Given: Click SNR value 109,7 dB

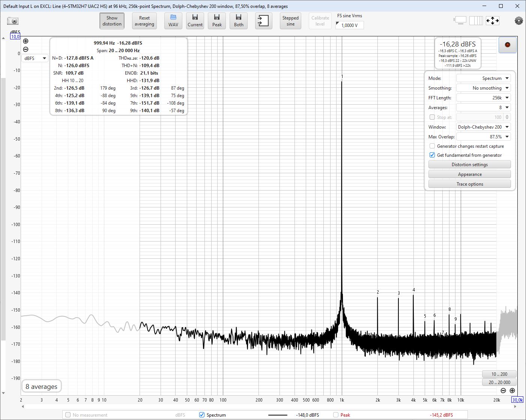Looking at the screenshot, I should coord(74,73).
